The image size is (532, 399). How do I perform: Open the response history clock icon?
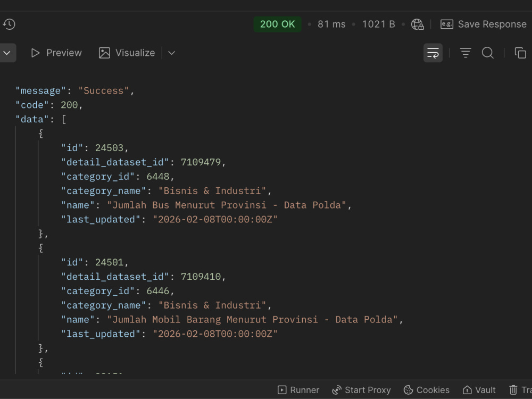9,24
